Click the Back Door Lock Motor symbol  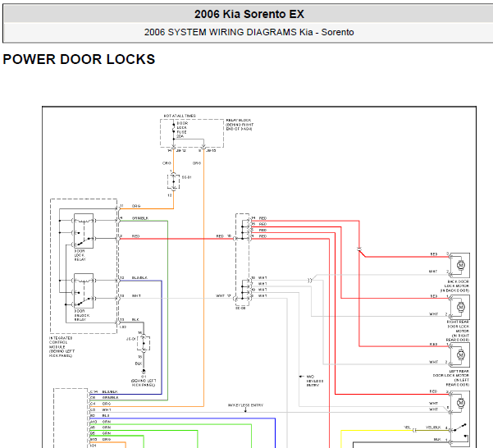pos(460,265)
